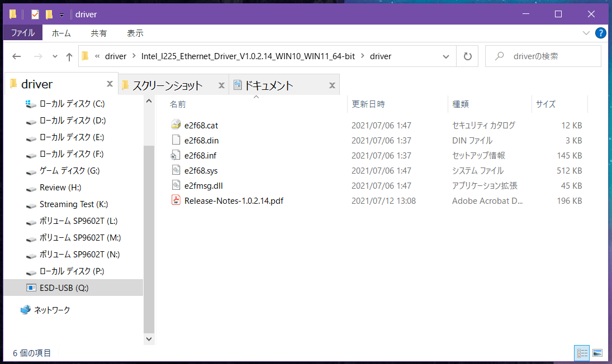This screenshot has width=612, height=364.
Task: Switch to the ドキュメント tab
Action: (x=268, y=85)
